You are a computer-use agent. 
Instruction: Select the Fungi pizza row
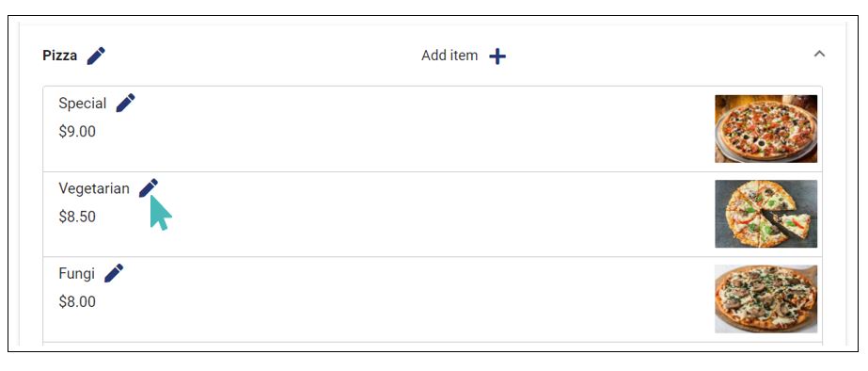(x=433, y=298)
